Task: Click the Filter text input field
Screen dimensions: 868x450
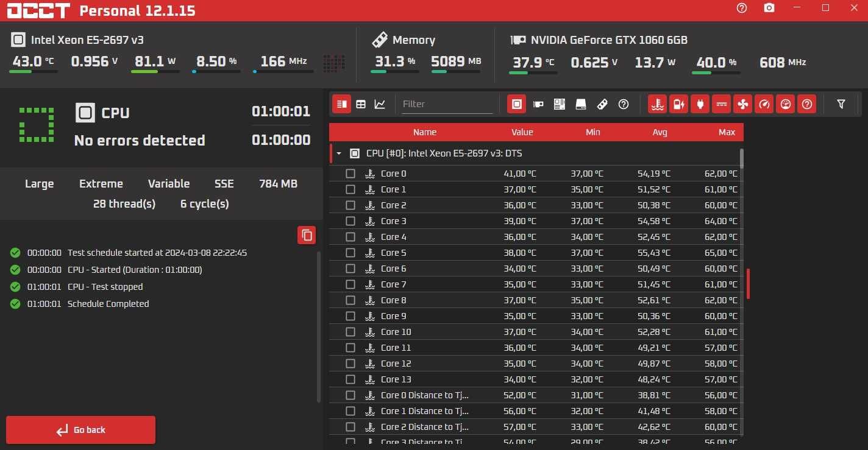Action: point(447,104)
